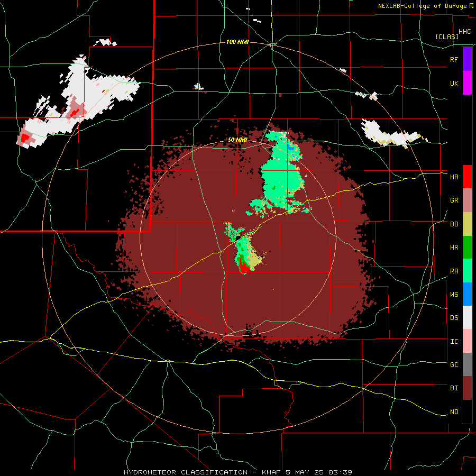476x476 pixels.
Task: Click the '50 NMI' range ring label
Action: [x=237, y=140]
